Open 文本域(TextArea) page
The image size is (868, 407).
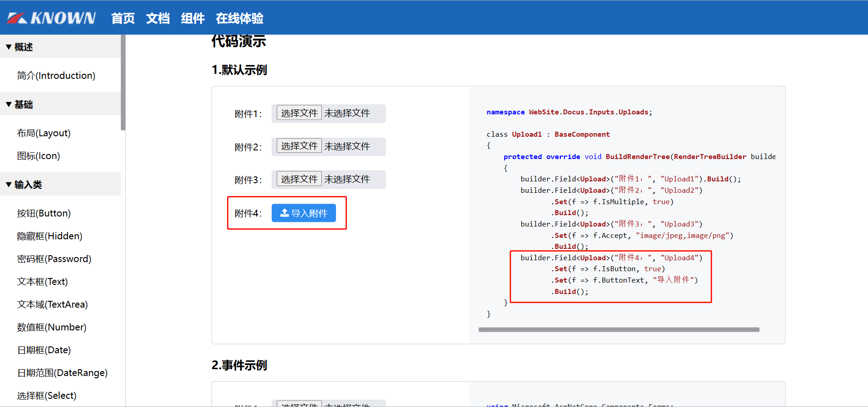tap(52, 304)
